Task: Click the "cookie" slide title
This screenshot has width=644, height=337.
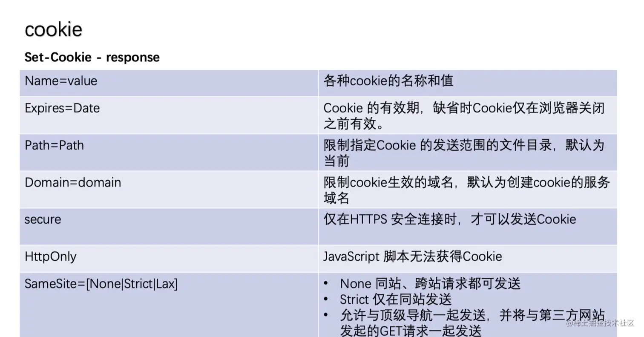Action: tap(53, 29)
